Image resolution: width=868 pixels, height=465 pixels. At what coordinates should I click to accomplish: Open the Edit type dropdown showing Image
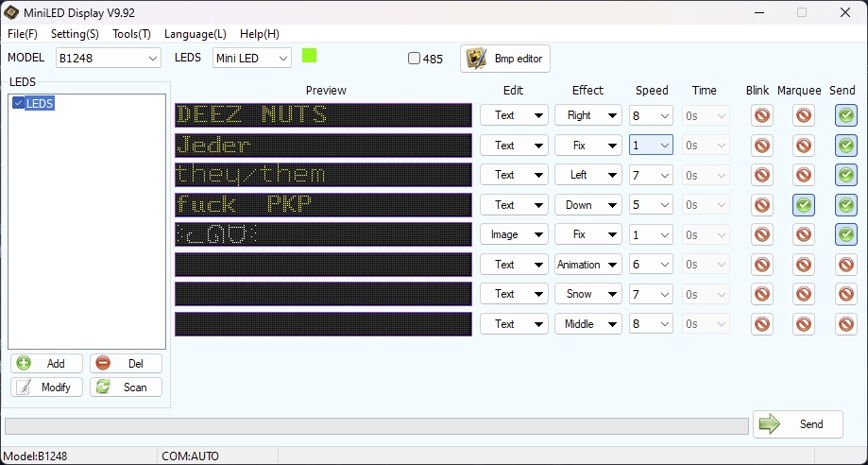coord(514,234)
